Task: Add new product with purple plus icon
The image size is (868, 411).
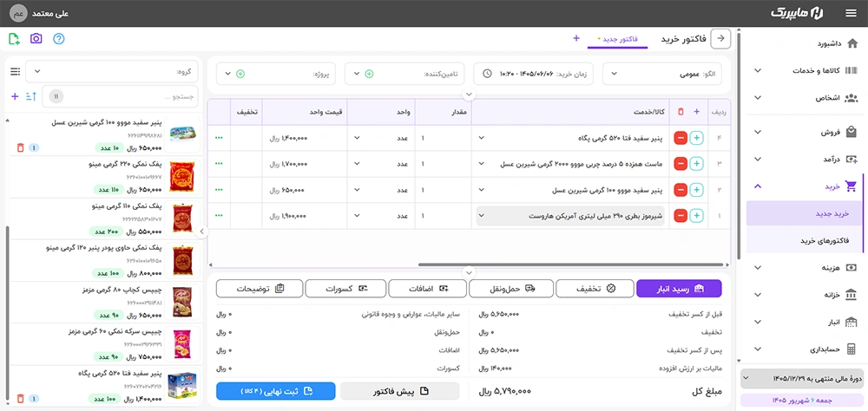Action: click(x=15, y=96)
